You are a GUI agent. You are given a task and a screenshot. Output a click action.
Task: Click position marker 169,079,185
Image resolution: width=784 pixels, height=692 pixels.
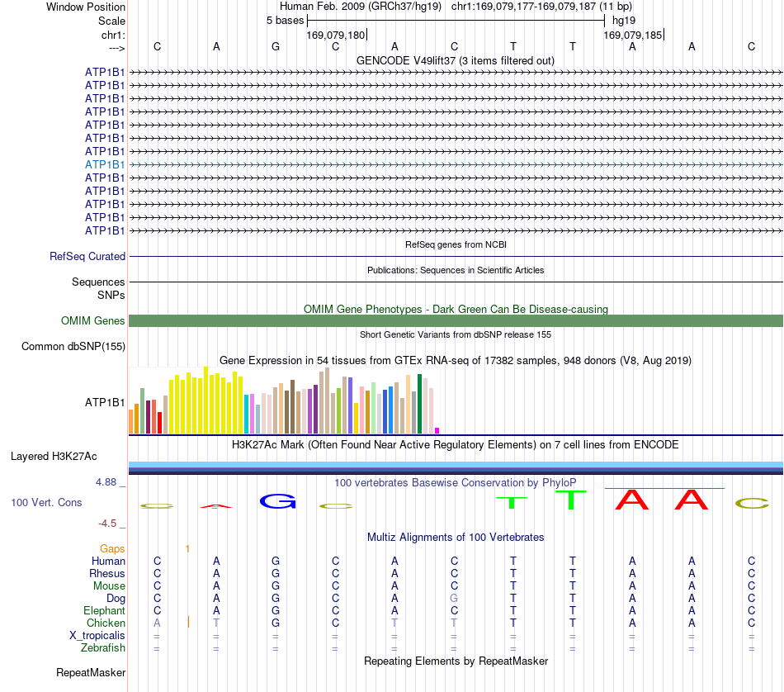(632, 35)
